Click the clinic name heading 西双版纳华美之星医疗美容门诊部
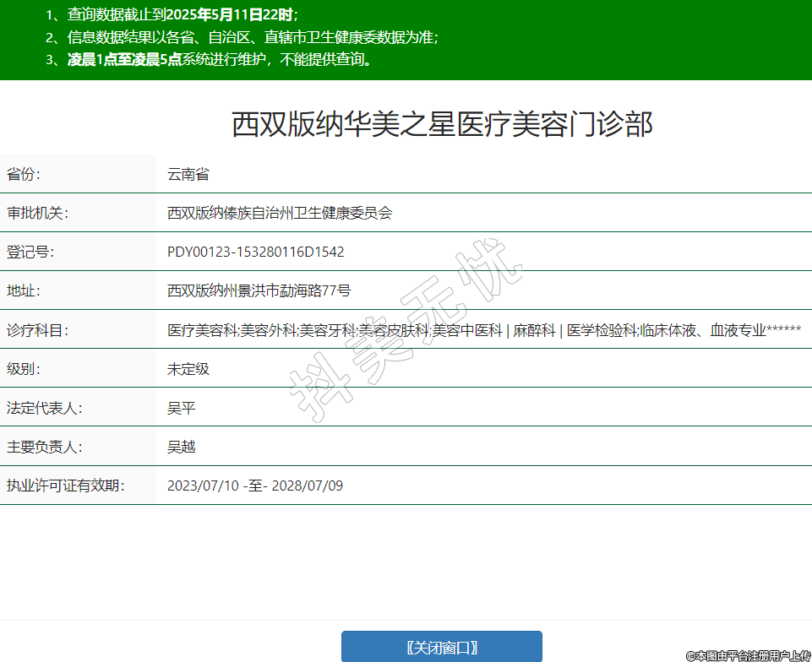Image resolution: width=812 pixels, height=662 pixels. (x=442, y=125)
